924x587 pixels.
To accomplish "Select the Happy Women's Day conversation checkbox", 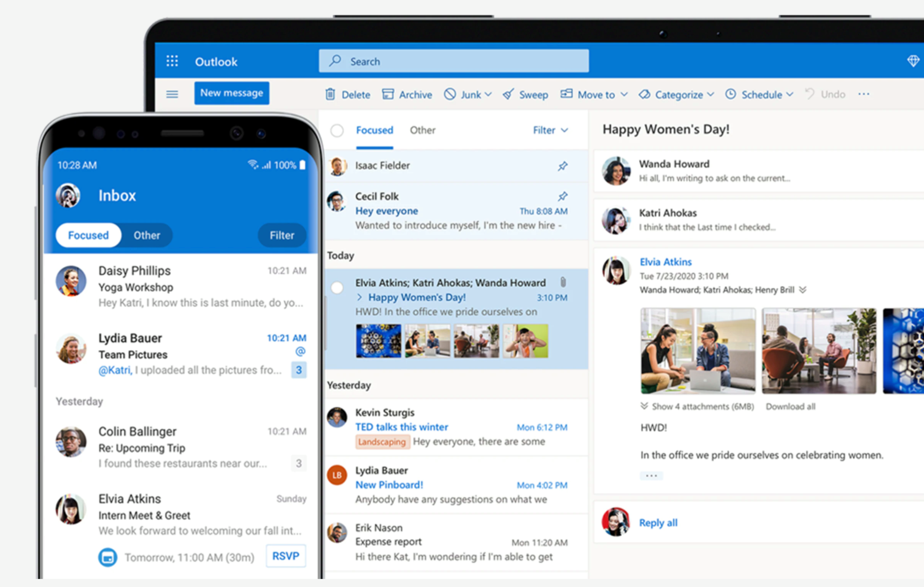I will tap(337, 287).
